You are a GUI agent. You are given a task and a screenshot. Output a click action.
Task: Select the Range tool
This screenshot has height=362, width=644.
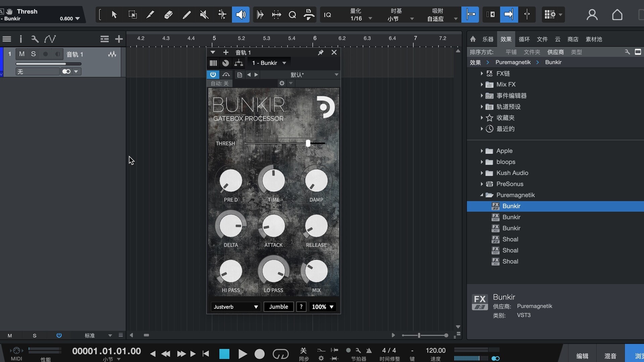click(x=132, y=14)
